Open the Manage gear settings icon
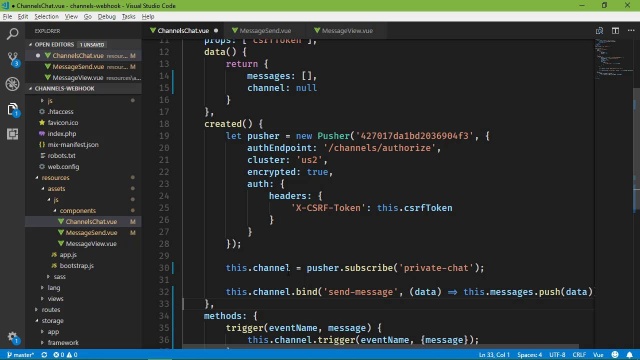Viewport: 640px width, 360px height. 12,337
